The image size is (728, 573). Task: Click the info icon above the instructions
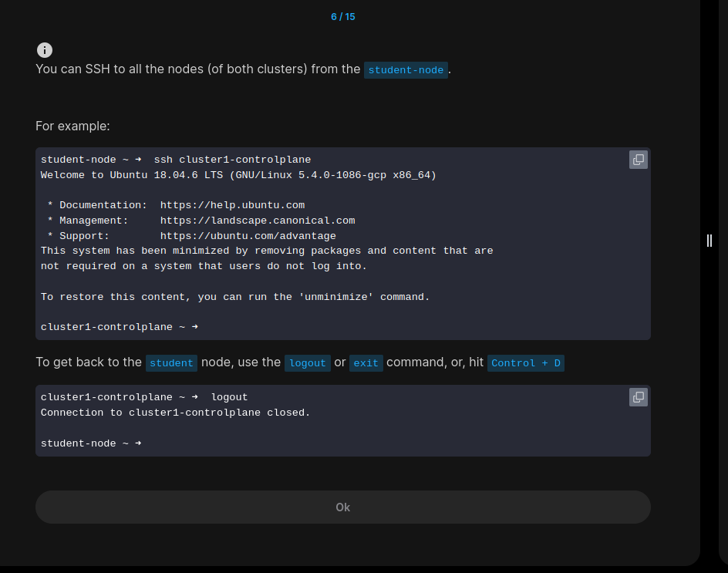click(x=45, y=50)
